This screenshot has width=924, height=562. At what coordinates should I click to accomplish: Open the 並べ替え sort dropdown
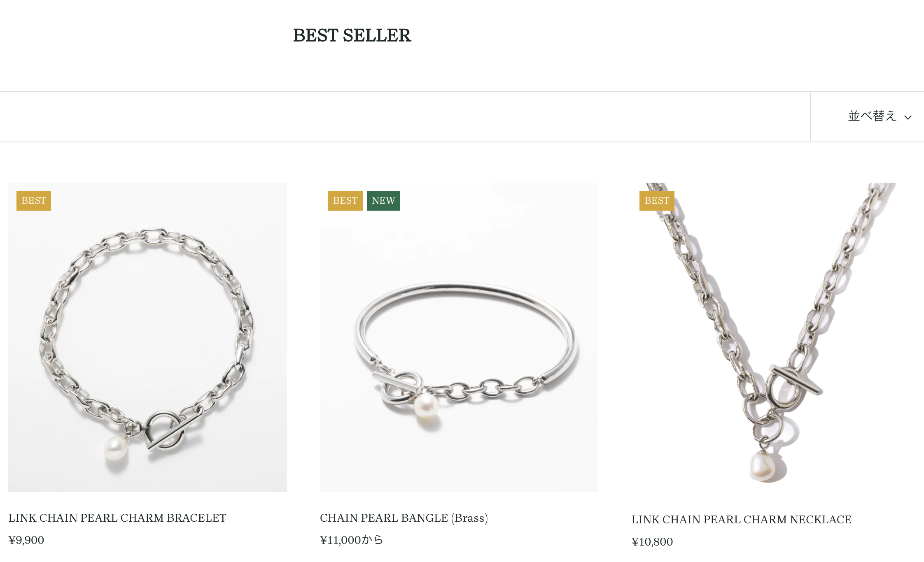point(879,116)
